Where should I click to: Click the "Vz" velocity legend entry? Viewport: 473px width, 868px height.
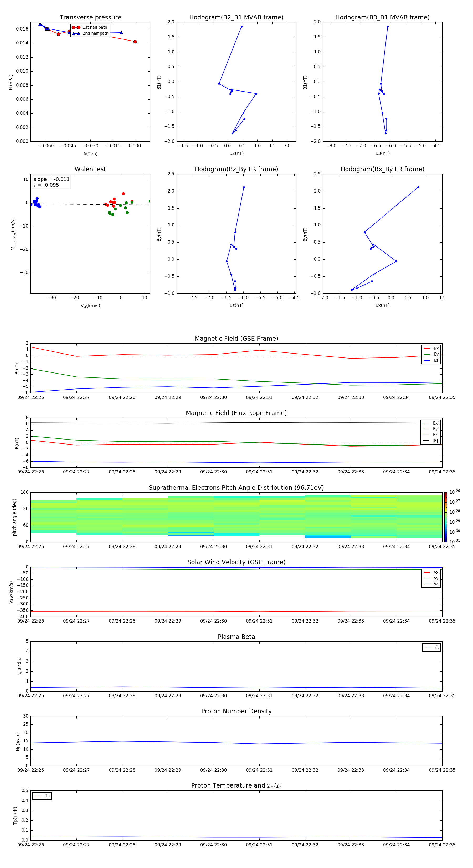[431, 584]
